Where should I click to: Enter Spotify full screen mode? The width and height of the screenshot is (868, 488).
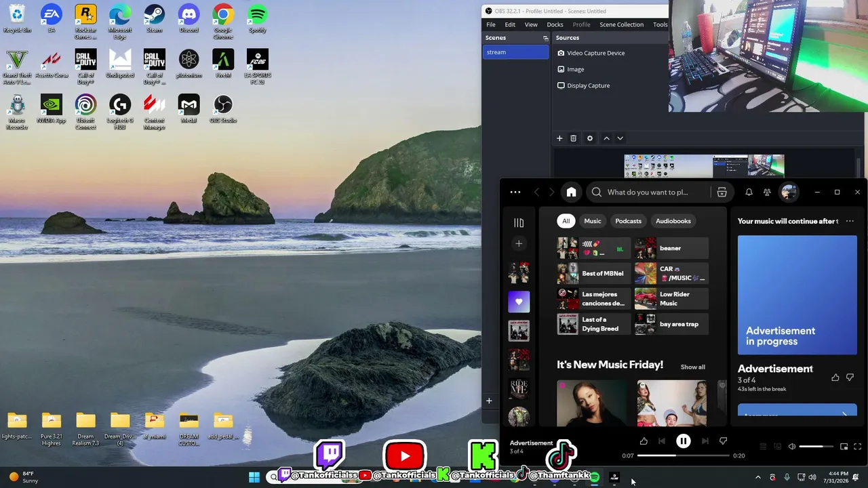click(x=857, y=447)
